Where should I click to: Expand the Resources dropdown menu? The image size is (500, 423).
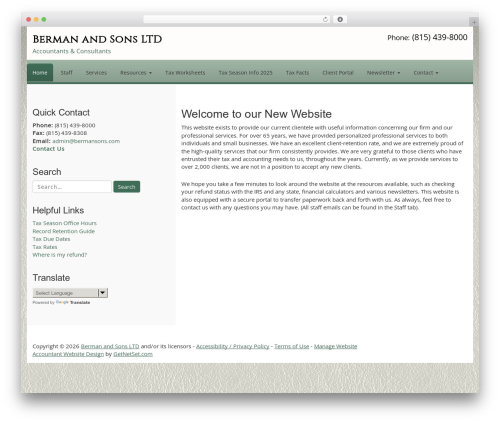(x=136, y=73)
